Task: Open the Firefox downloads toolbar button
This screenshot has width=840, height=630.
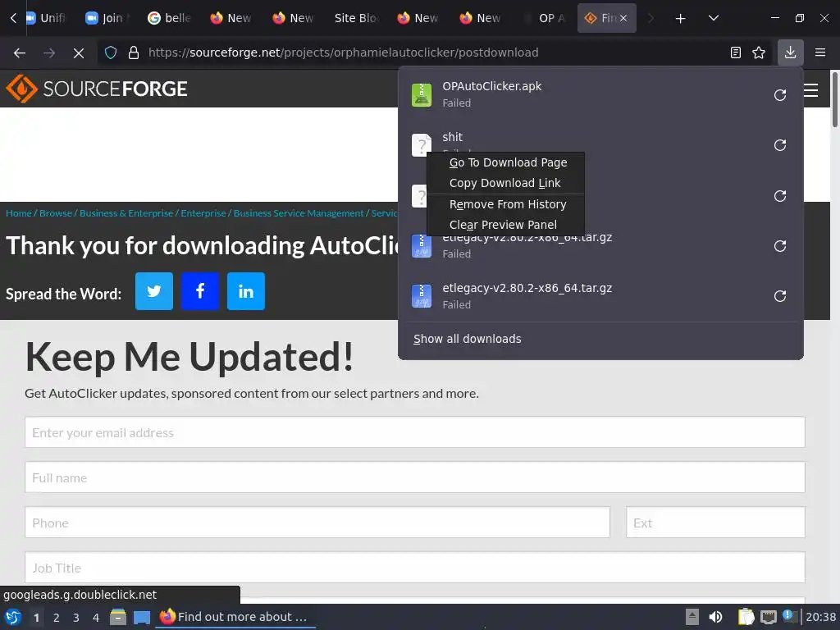Action: (790, 52)
